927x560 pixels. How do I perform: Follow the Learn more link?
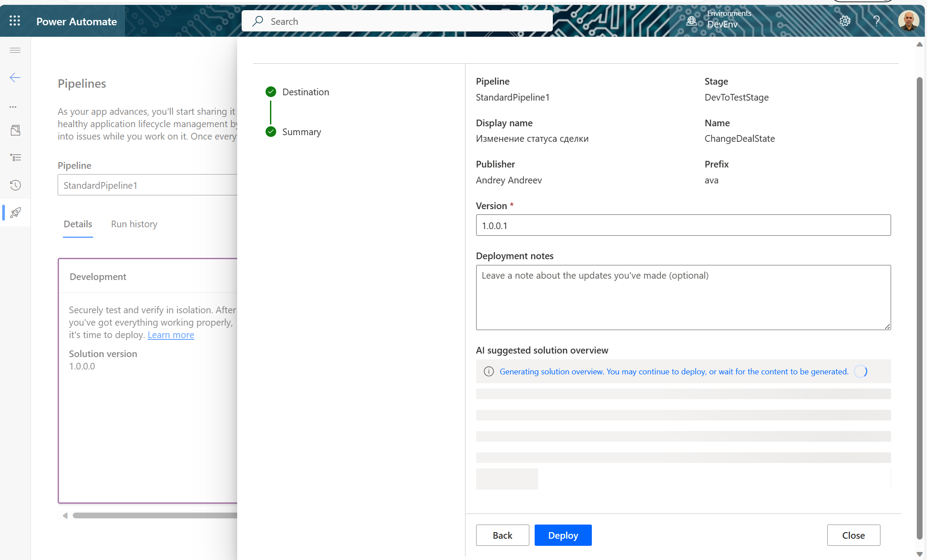click(x=171, y=335)
